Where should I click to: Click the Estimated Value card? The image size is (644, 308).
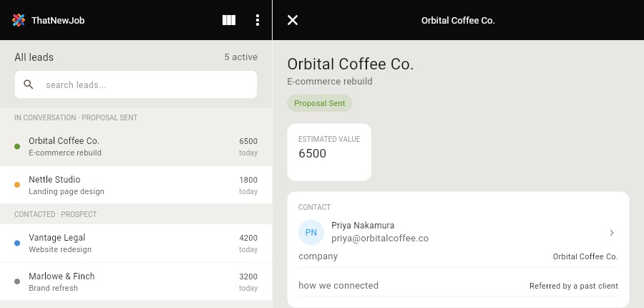[329, 152]
